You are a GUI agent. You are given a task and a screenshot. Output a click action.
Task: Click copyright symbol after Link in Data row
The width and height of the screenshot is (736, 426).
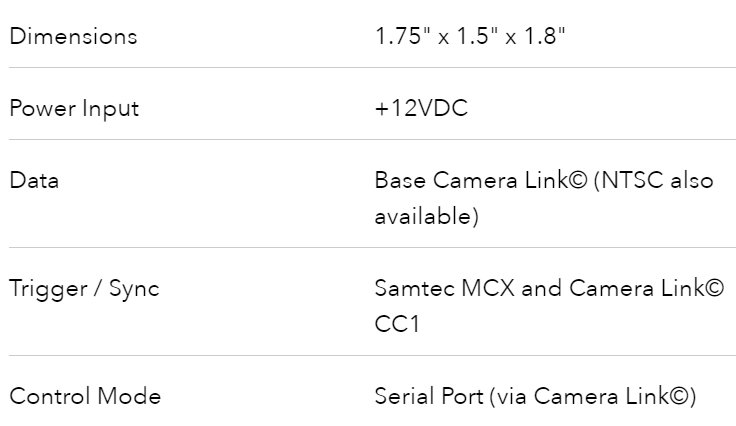(x=579, y=181)
